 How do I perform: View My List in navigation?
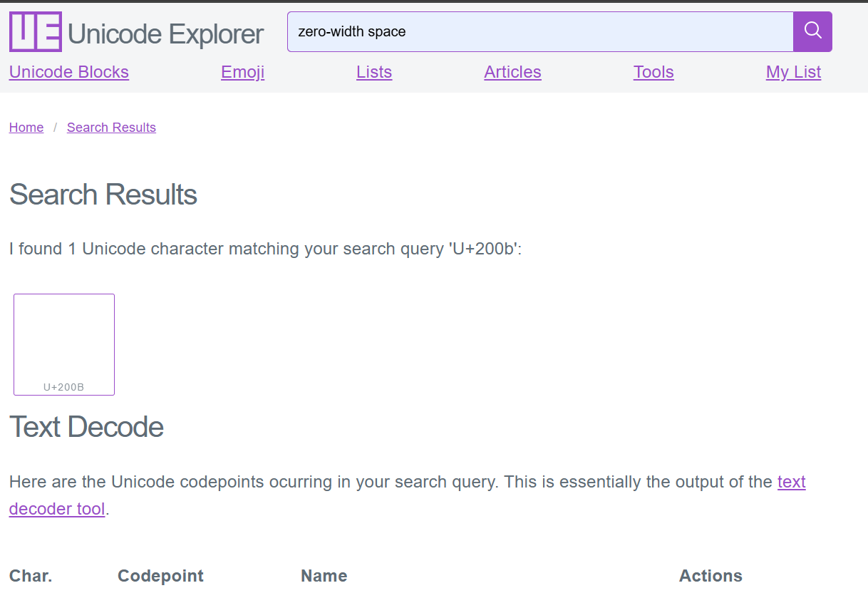click(793, 72)
